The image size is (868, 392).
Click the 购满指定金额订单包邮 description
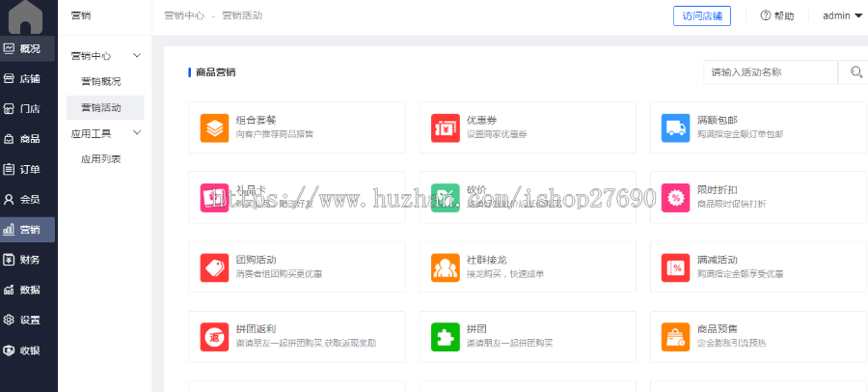point(740,134)
